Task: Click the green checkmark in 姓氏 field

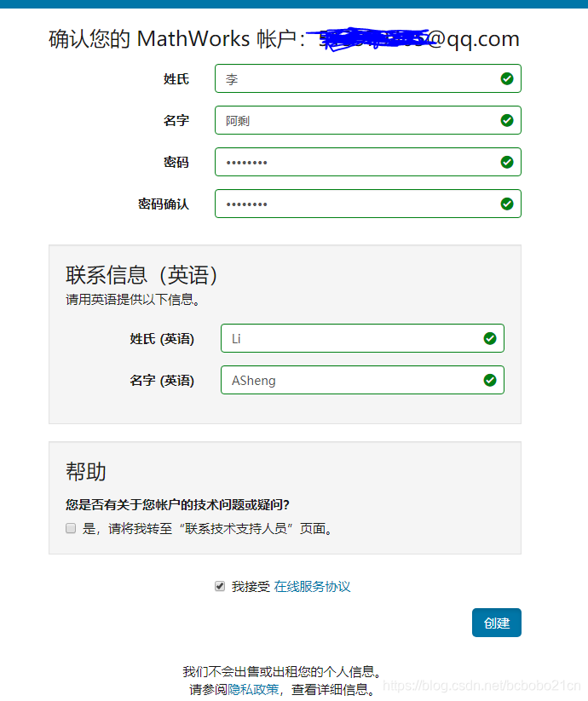Action: pyautogui.click(x=507, y=79)
